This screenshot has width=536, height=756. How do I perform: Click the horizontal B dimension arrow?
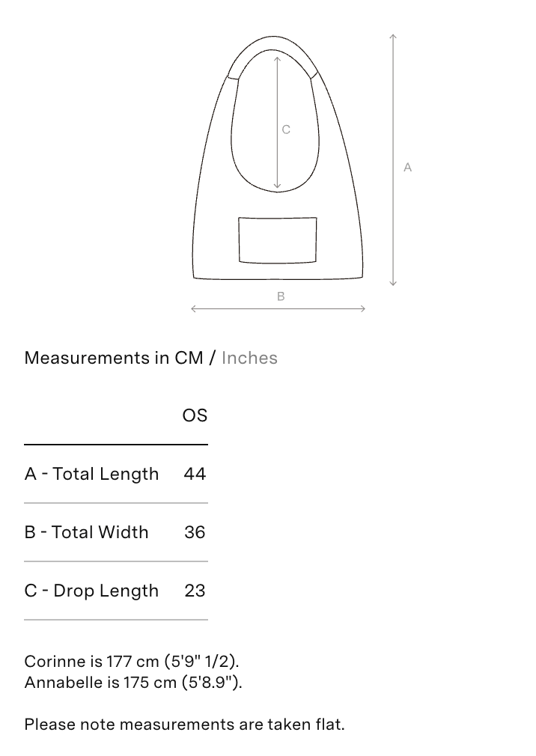click(278, 308)
